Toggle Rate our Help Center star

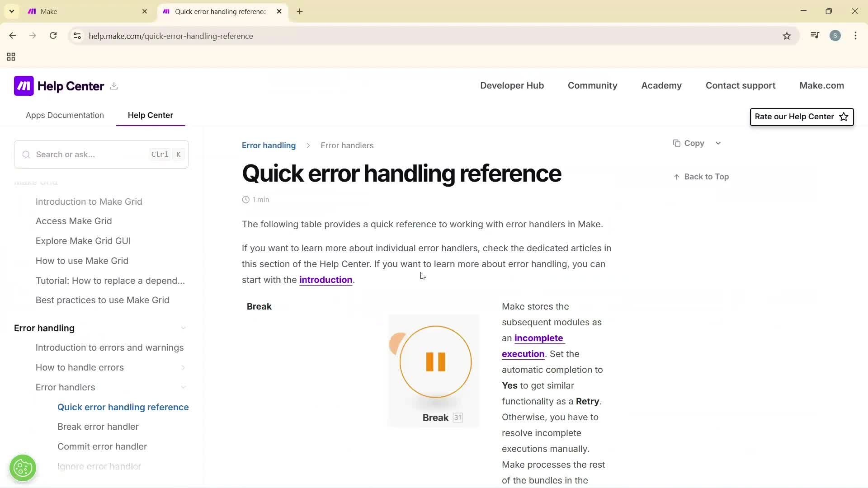[844, 117]
